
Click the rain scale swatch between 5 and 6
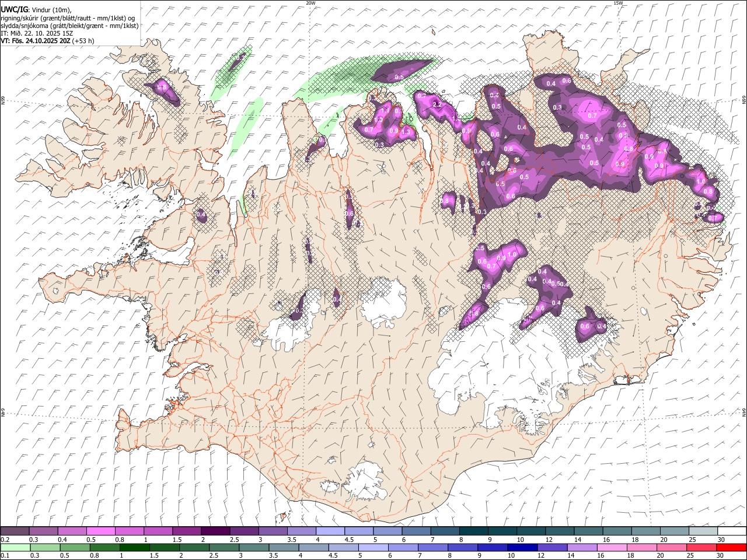[x=373, y=547]
